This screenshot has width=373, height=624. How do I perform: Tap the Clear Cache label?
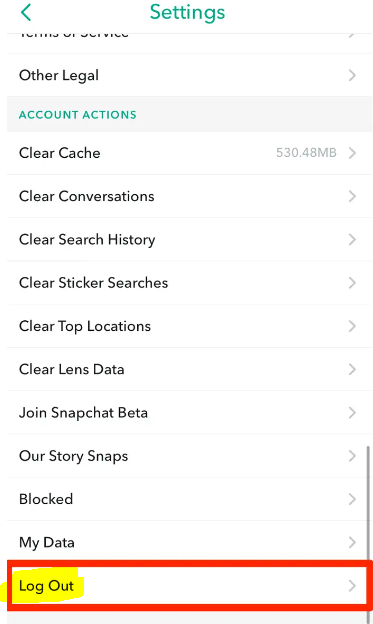click(x=60, y=153)
